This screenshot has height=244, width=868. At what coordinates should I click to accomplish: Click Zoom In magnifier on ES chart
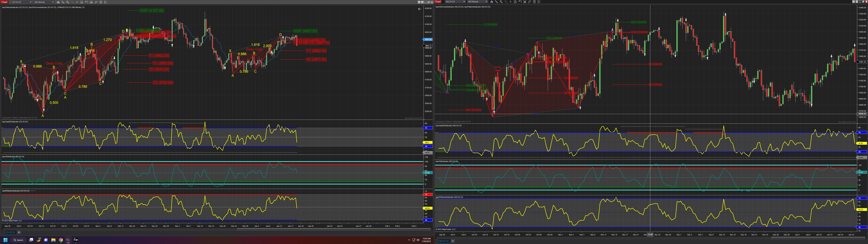tap(68, 2)
